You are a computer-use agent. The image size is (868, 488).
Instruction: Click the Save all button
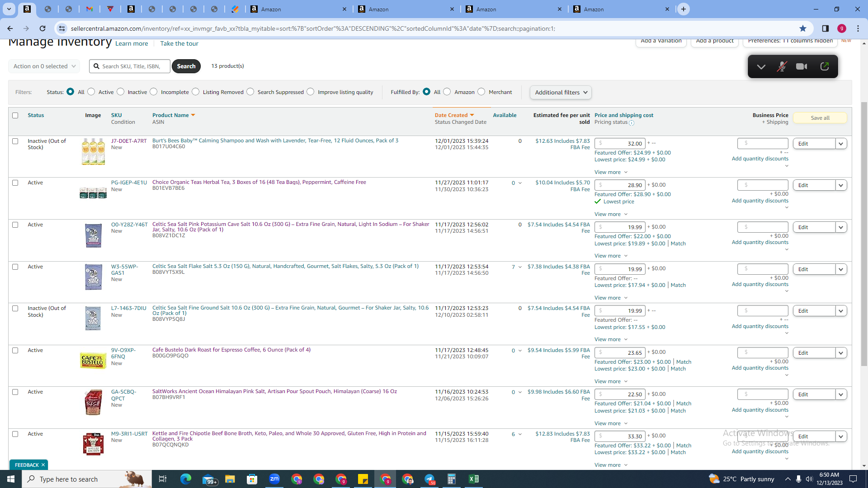click(820, 118)
